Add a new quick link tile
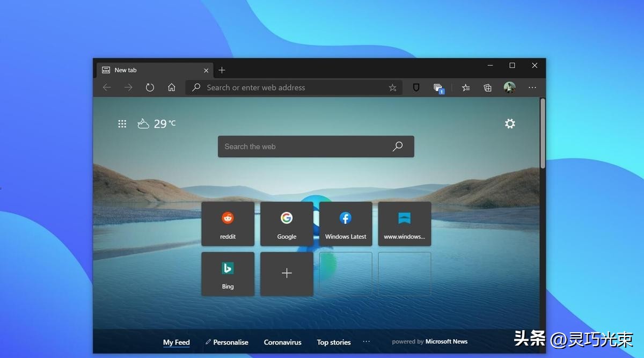The width and height of the screenshot is (644, 358). pos(287,274)
